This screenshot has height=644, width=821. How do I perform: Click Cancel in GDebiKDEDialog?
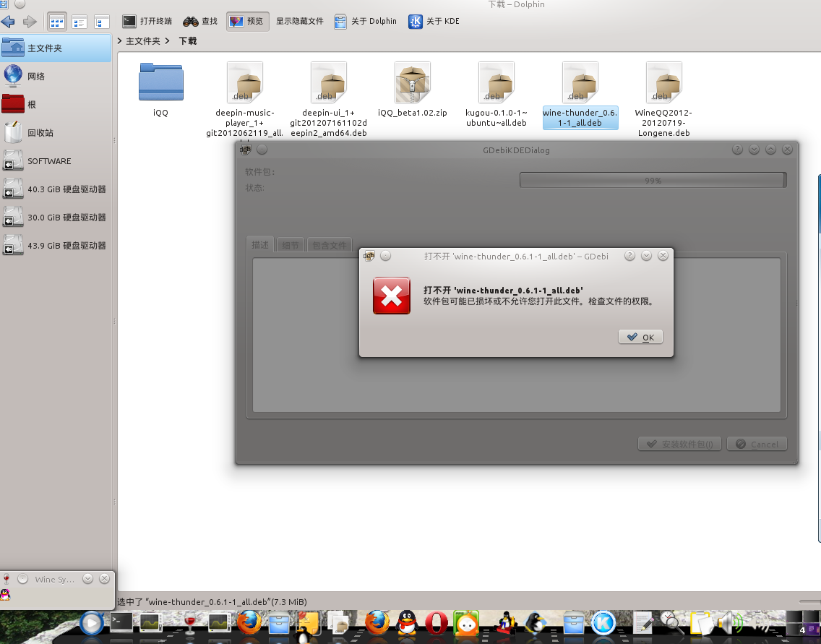[x=757, y=444]
